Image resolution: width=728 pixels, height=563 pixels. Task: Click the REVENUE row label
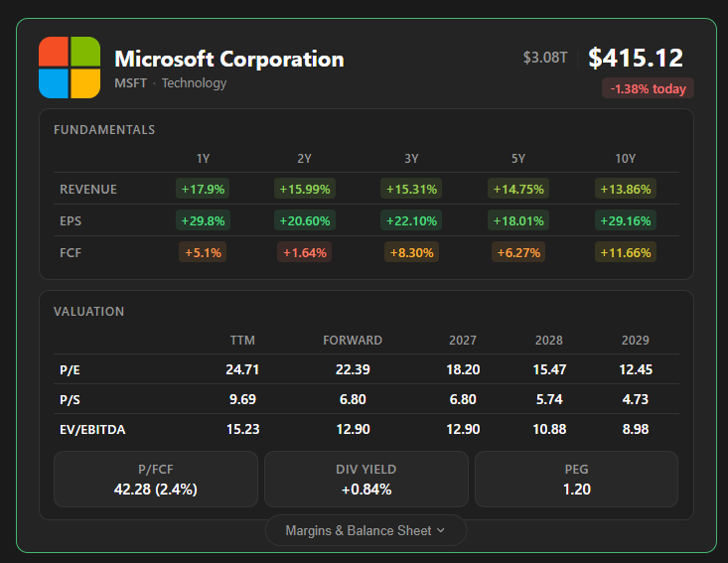point(88,190)
